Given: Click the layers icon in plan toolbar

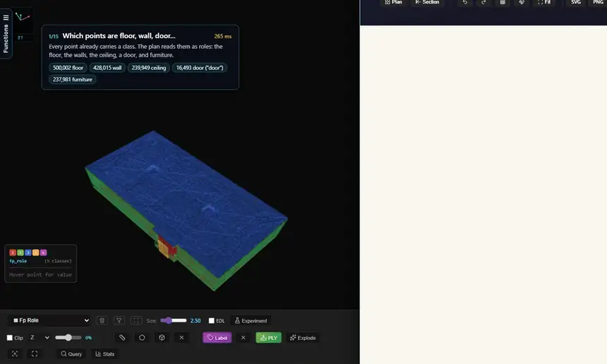Looking at the screenshot, I should tap(522, 2).
